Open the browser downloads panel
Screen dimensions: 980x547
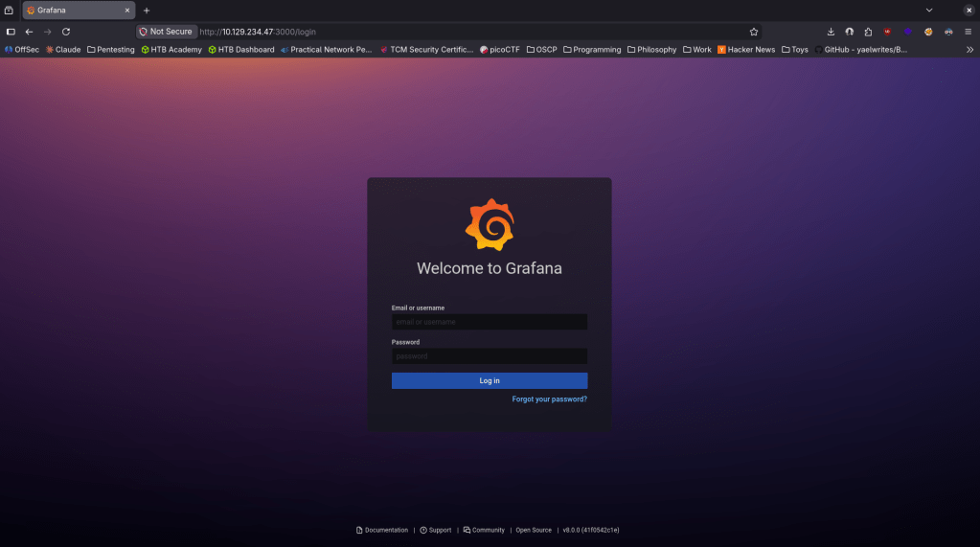click(831, 32)
